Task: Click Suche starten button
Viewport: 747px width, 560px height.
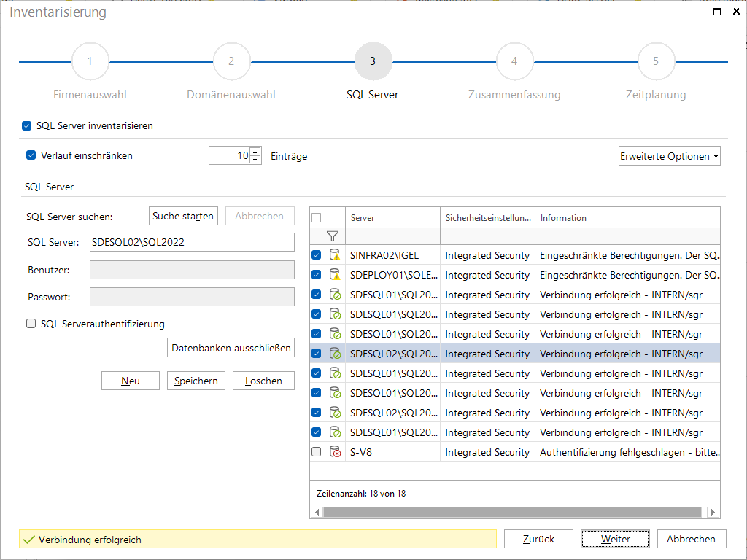Action: coord(183,216)
